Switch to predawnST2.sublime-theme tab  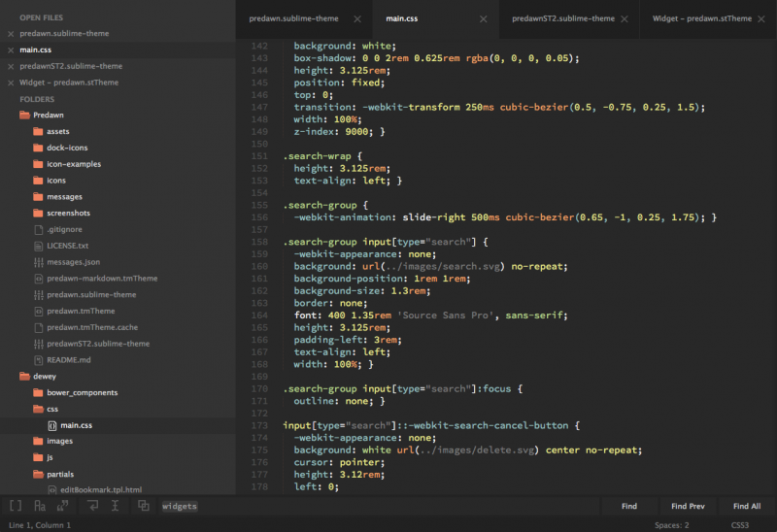[563, 18]
